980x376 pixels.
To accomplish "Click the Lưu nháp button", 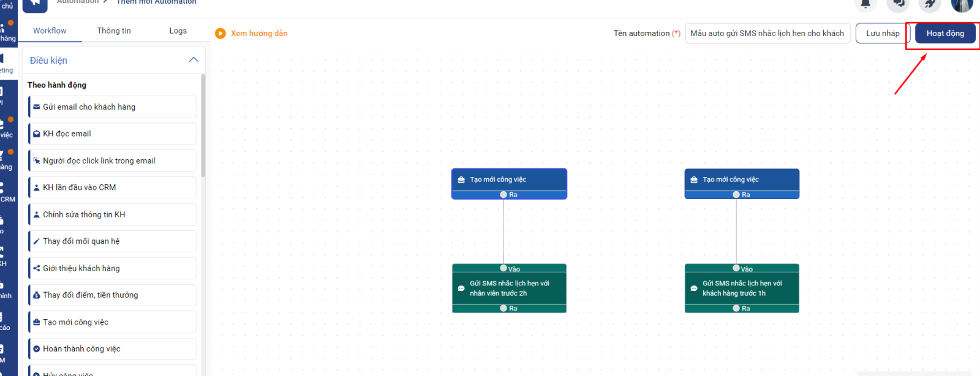I will pyautogui.click(x=882, y=34).
